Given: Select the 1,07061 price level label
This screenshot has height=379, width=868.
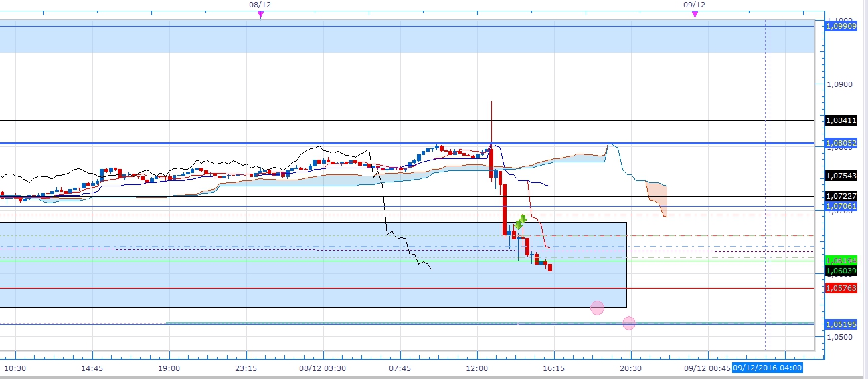Looking at the screenshot, I should 841,207.
